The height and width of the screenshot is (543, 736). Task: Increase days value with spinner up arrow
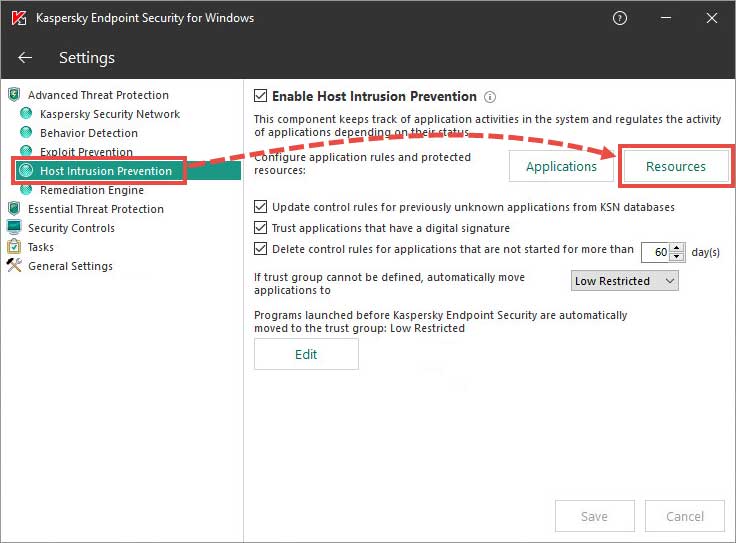click(x=676, y=248)
